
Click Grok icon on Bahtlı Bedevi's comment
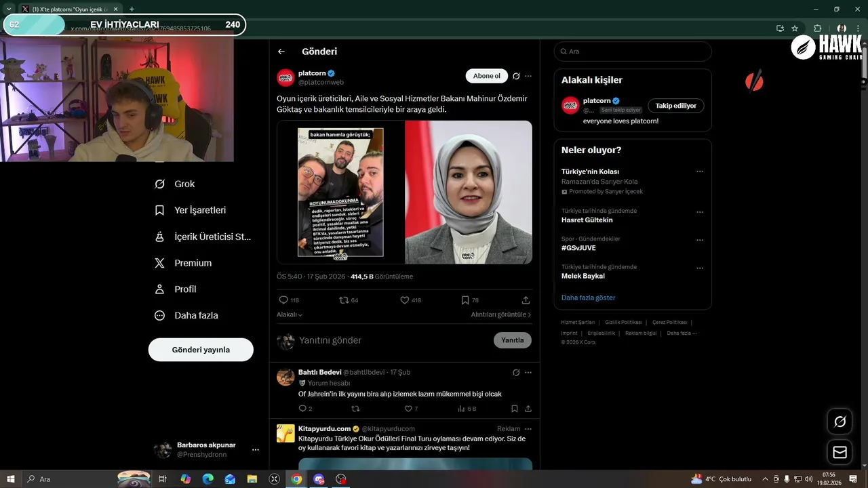click(516, 372)
